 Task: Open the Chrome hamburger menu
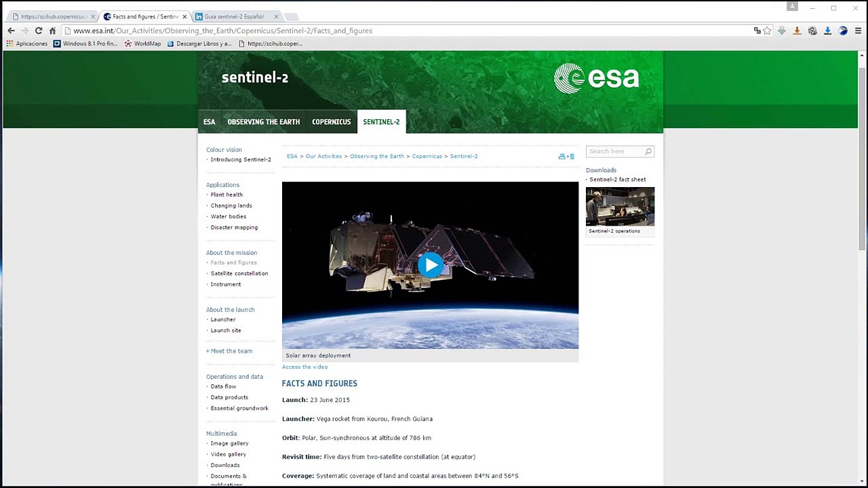tap(858, 30)
